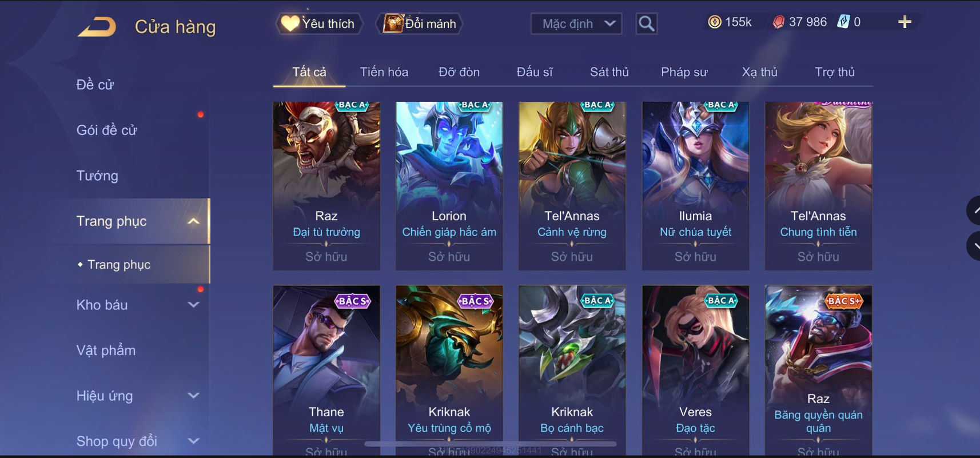The width and height of the screenshot is (980, 458).
Task: Collapse the Trang phục sidebar section
Action: pos(194,221)
